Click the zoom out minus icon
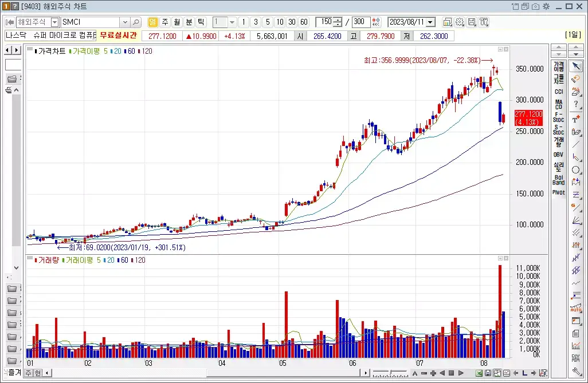This screenshot has width=588, height=383. 424,373
